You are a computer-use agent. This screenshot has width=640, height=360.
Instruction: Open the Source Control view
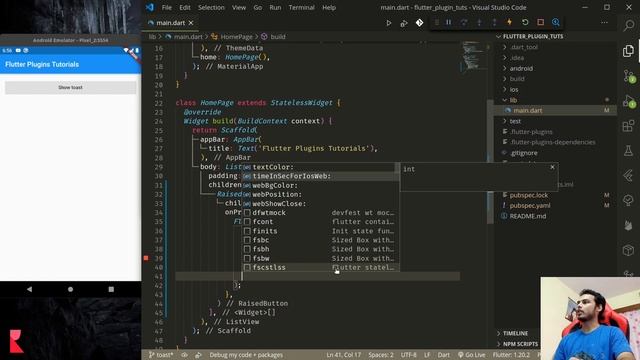(x=629, y=76)
